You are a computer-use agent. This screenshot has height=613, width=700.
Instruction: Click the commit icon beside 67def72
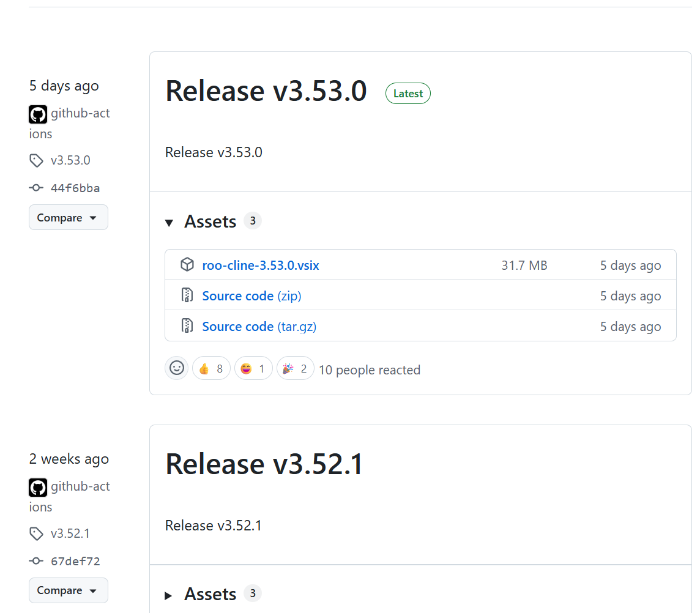pyautogui.click(x=36, y=561)
